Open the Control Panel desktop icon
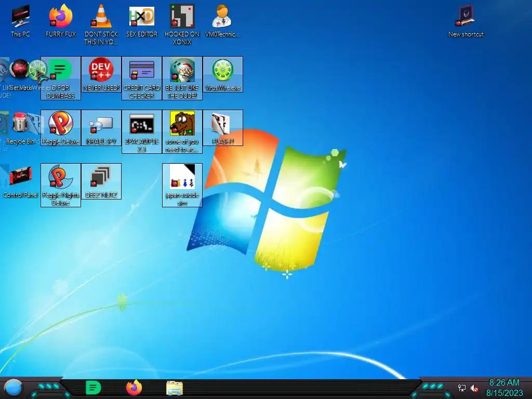The width and height of the screenshot is (532, 399). tap(20, 181)
